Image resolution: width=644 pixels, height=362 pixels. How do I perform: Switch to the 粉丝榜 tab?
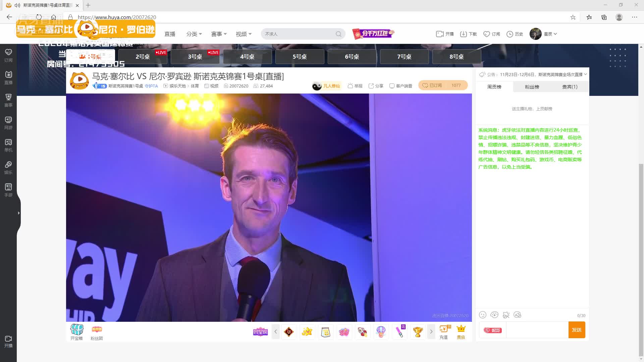[532, 86]
